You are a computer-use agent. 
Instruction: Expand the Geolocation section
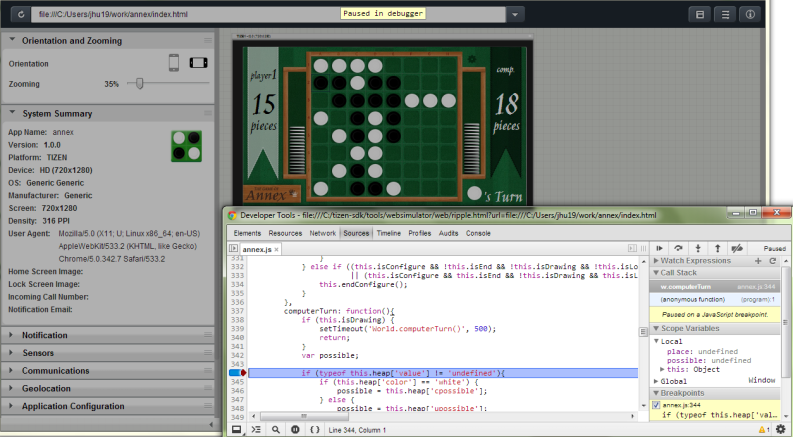pyautogui.click(x=47, y=388)
